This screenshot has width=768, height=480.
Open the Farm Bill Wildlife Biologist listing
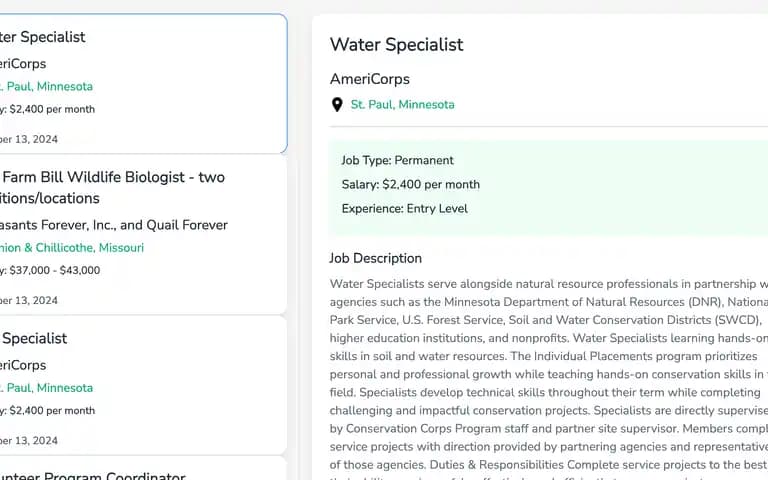113,187
